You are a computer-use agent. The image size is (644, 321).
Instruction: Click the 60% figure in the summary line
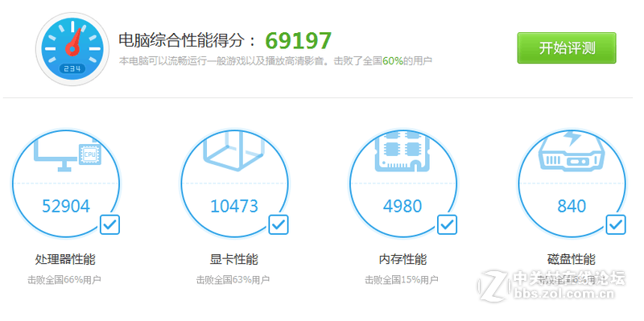click(x=393, y=61)
